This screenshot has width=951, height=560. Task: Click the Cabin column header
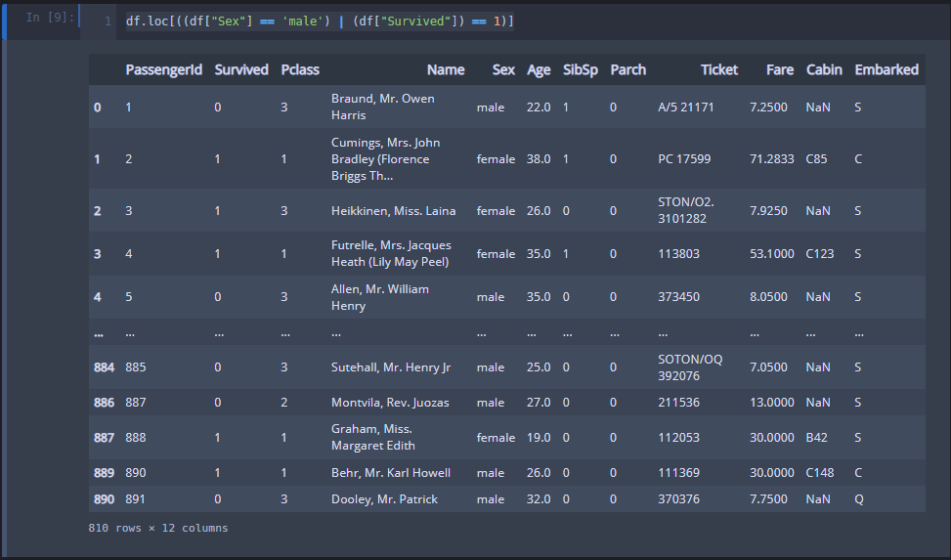coord(824,69)
